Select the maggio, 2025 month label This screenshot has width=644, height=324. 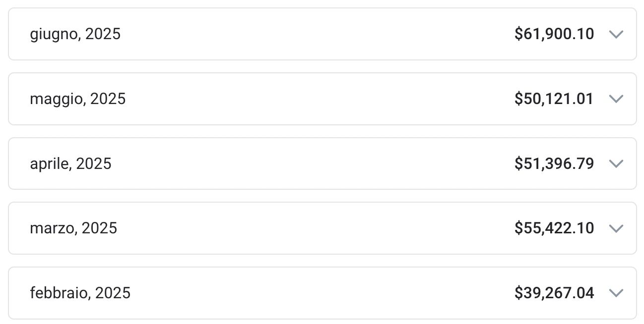click(78, 99)
